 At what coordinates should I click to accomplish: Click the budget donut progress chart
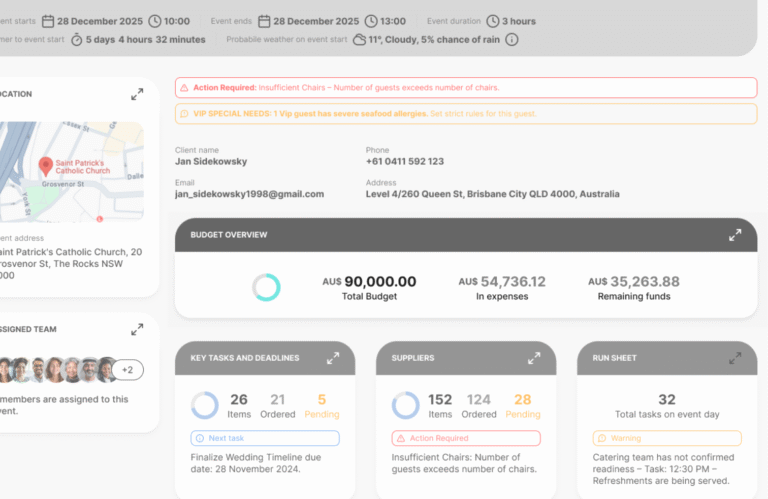266,287
